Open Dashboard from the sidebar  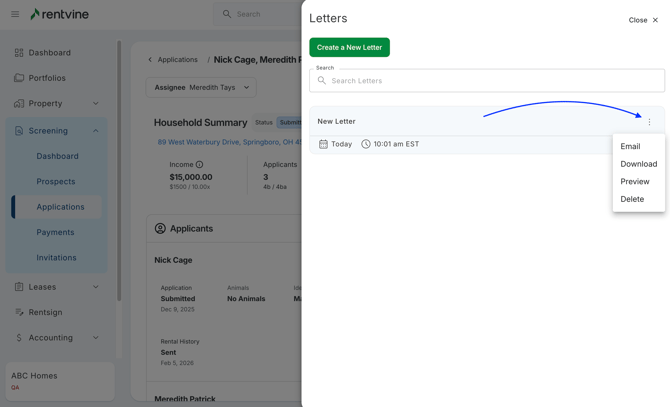[49, 53]
